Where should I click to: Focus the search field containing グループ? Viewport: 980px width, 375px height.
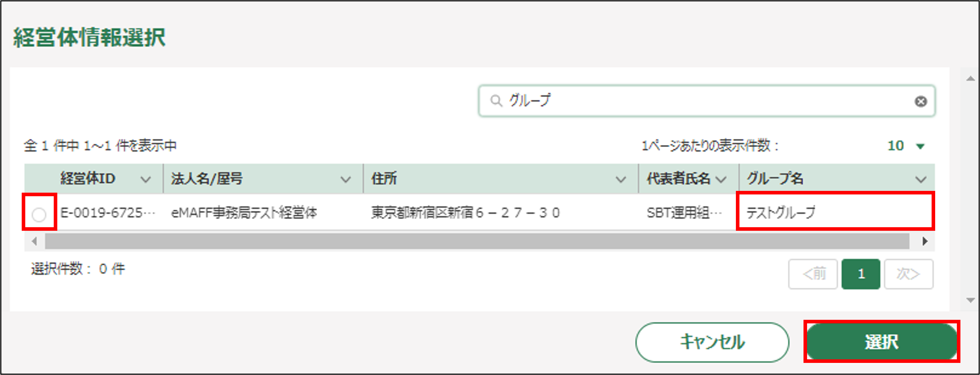(x=704, y=101)
